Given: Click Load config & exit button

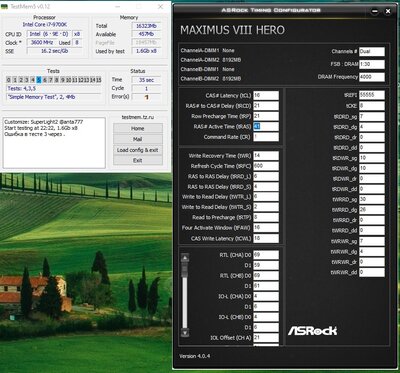Looking at the screenshot, I should [138, 150].
